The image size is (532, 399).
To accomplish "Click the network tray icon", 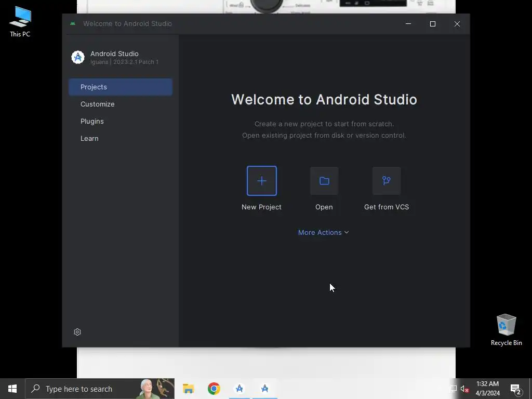I will [x=453, y=389].
